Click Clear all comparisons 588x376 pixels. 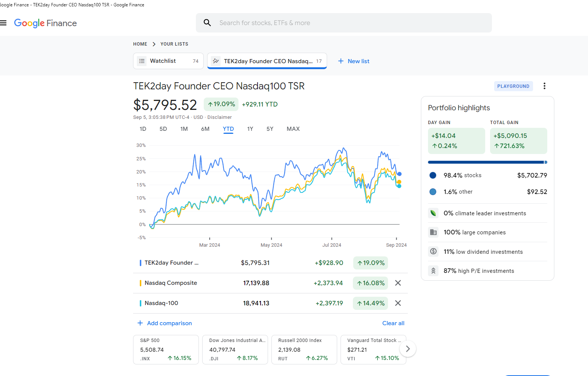click(x=393, y=323)
